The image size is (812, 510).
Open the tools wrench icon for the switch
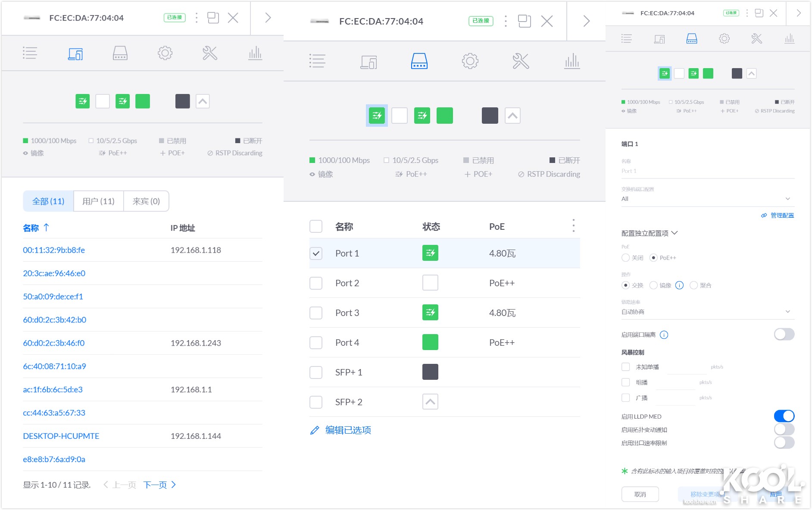tap(521, 61)
